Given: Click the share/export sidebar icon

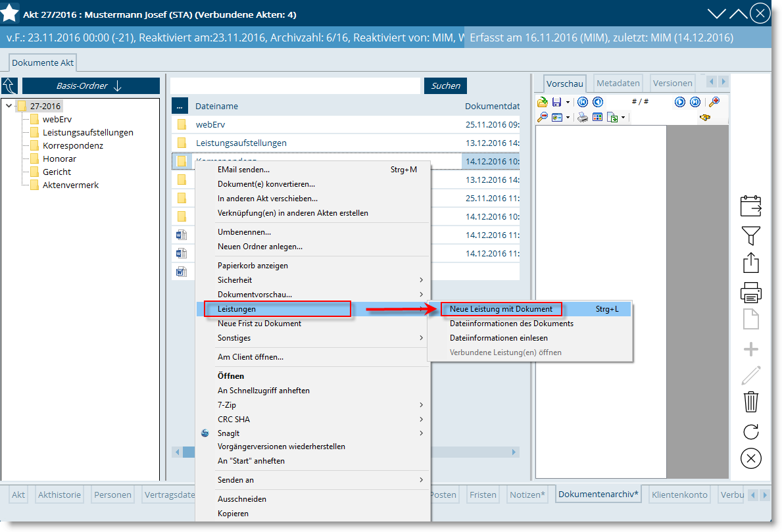Looking at the screenshot, I should (x=750, y=263).
